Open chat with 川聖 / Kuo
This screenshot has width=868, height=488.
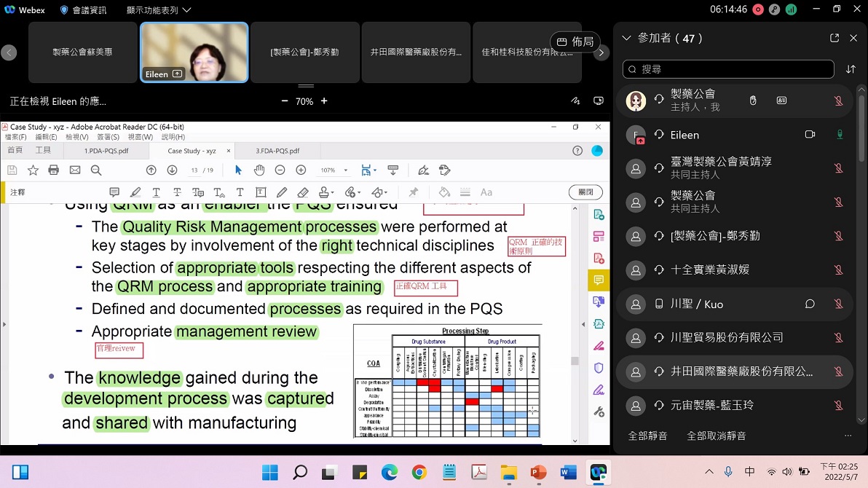(x=810, y=304)
